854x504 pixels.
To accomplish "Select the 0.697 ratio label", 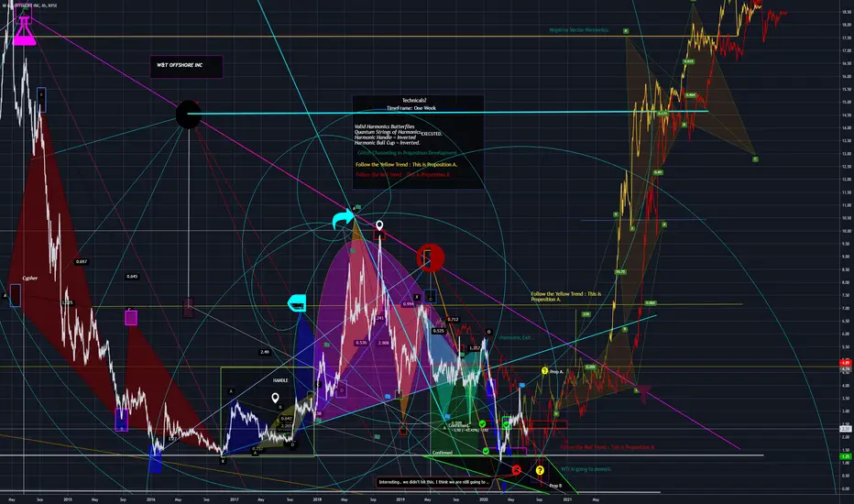I will [x=82, y=261].
